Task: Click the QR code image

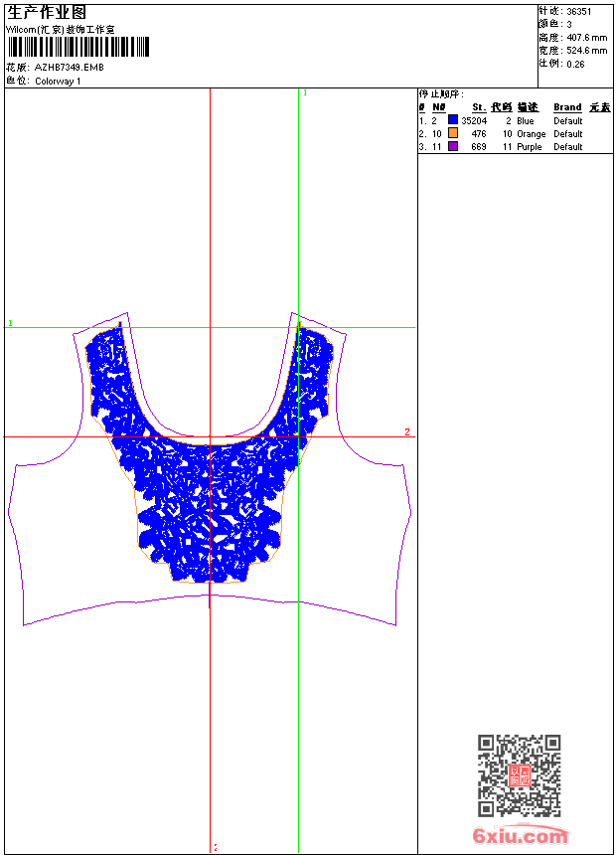Action: click(520, 775)
